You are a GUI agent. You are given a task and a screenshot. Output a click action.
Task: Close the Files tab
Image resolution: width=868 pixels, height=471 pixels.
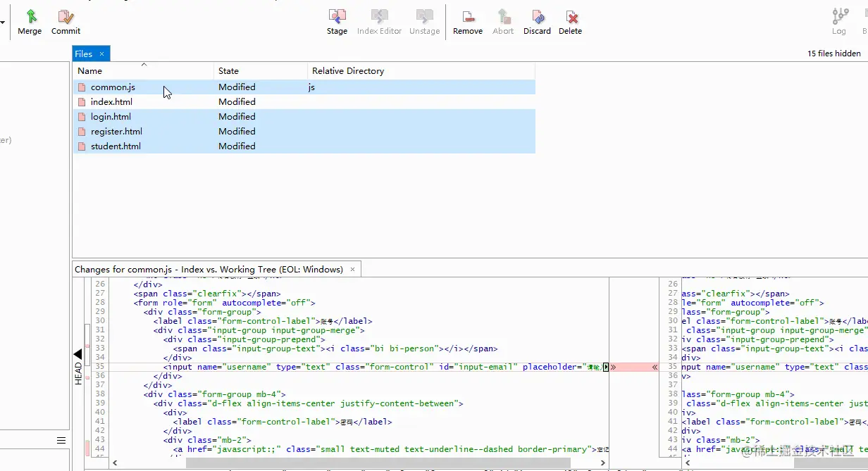(101, 54)
